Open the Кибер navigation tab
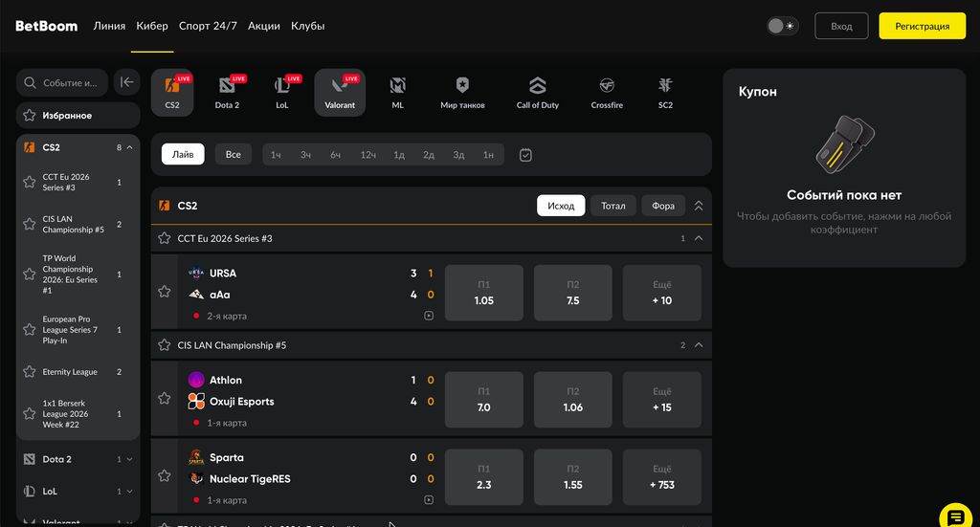The height and width of the screenshot is (527, 980). [x=152, y=26]
